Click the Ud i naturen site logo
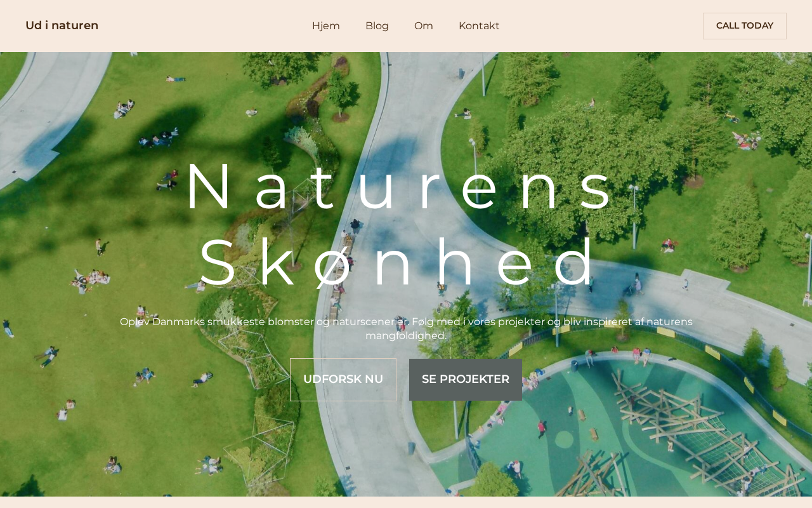This screenshot has height=508, width=812. click(62, 25)
